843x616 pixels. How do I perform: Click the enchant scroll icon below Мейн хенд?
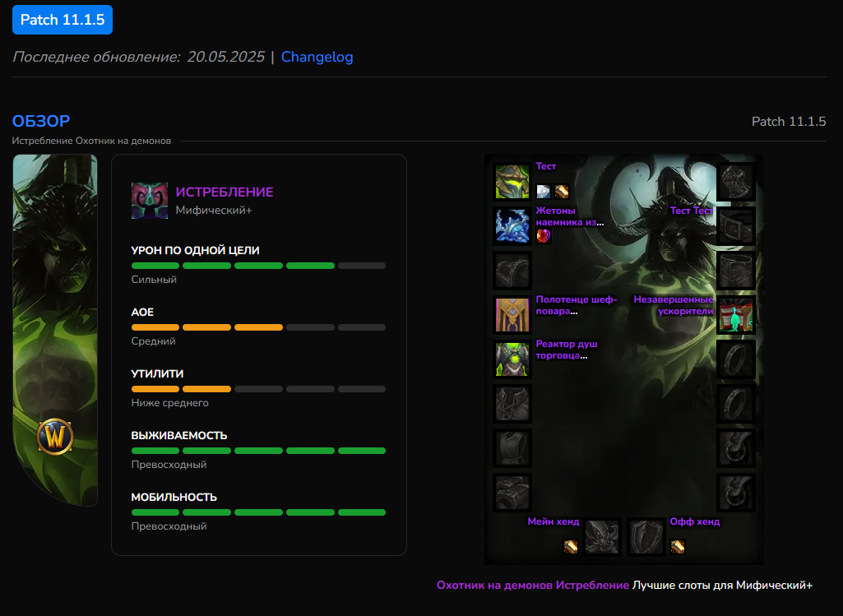pos(571,547)
